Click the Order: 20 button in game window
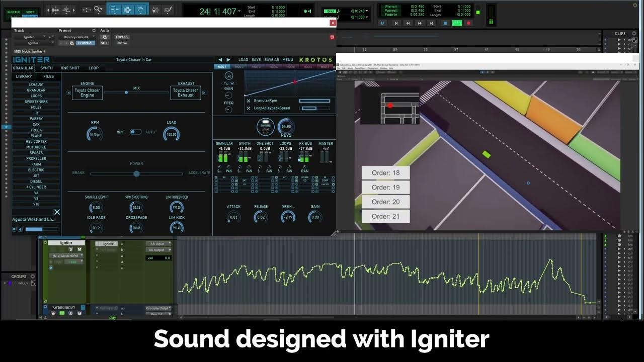 (x=385, y=202)
